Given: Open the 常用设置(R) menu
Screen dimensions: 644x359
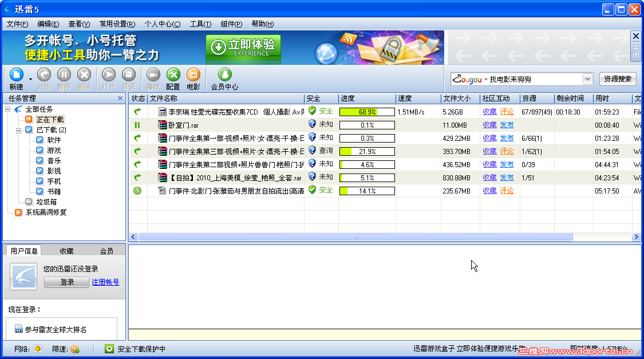Looking at the screenshot, I should click(x=117, y=24).
